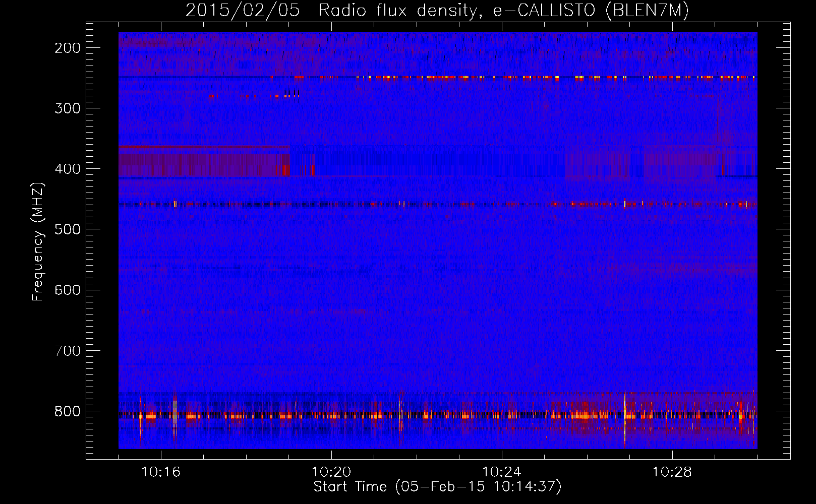Click the 10:24 time tick label
This screenshot has height=504, width=816.
pos(502,472)
